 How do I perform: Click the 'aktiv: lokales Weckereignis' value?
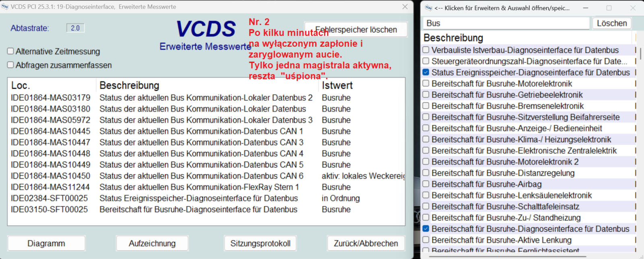point(363,176)
